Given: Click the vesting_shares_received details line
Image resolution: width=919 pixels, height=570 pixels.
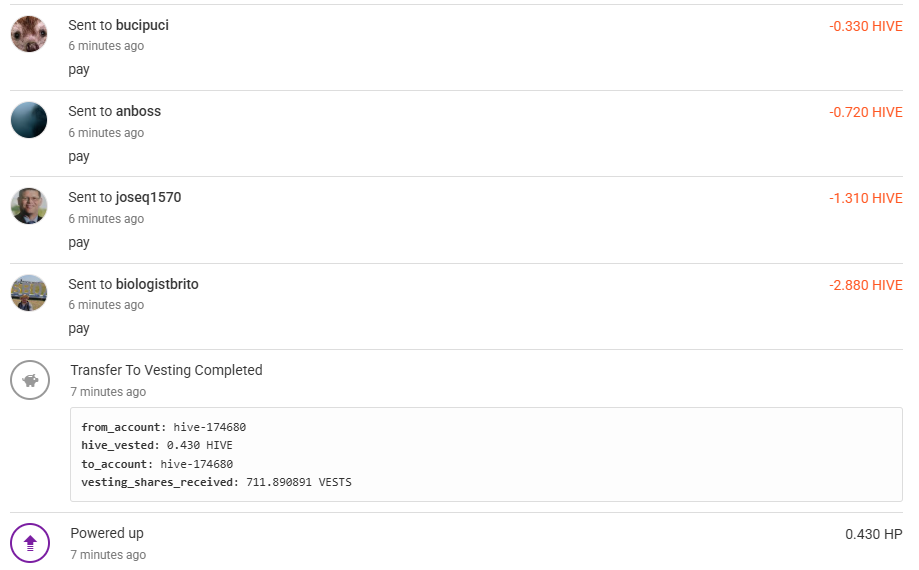Looking at the screenshot, I should click(x=216, y=482).
